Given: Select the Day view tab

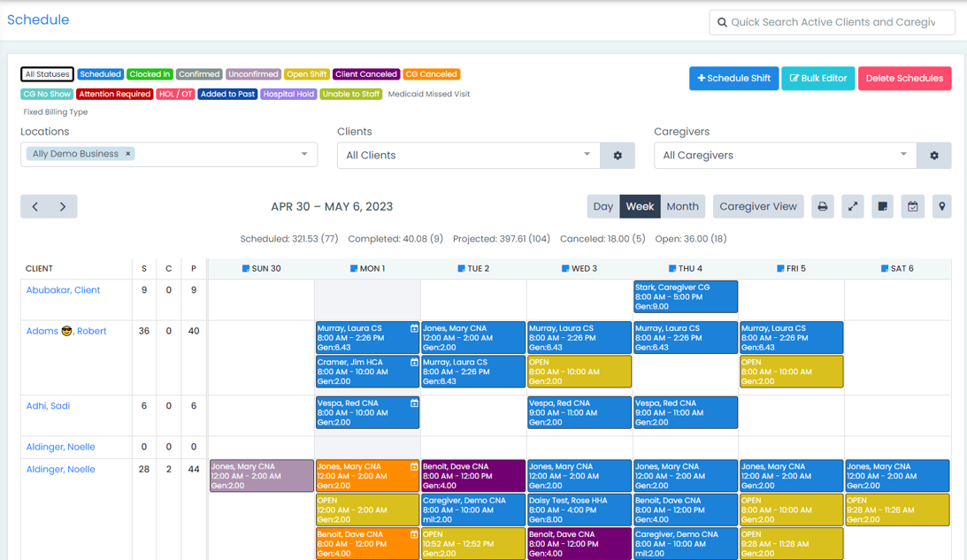Looking at the screenshot, I should point(602,206).
